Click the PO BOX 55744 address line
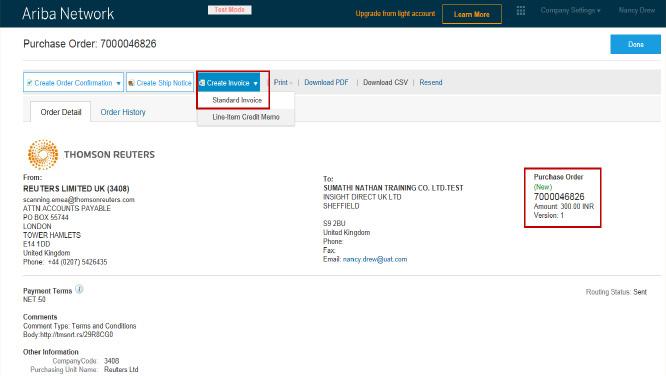666x376 pixels. 45,217
